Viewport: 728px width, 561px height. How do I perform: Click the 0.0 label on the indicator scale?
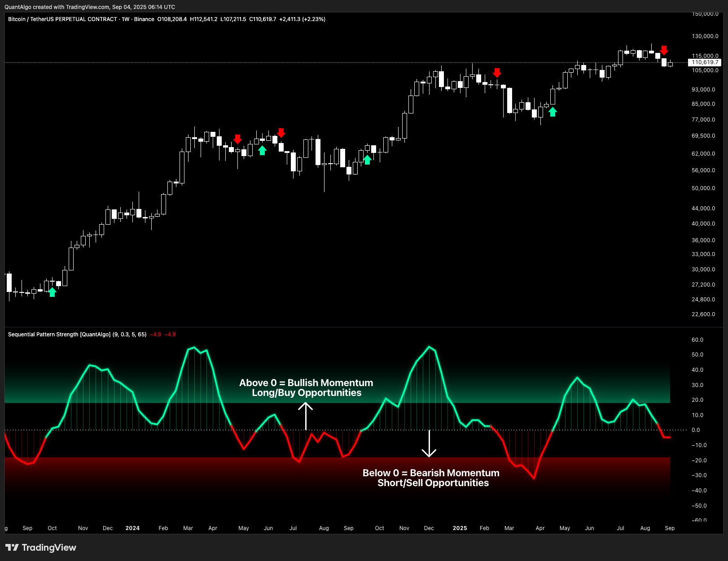(x=696, y=430)
